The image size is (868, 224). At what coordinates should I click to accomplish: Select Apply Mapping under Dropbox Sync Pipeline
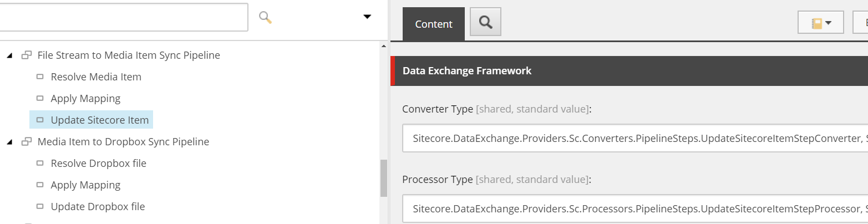tap(85, 185)
